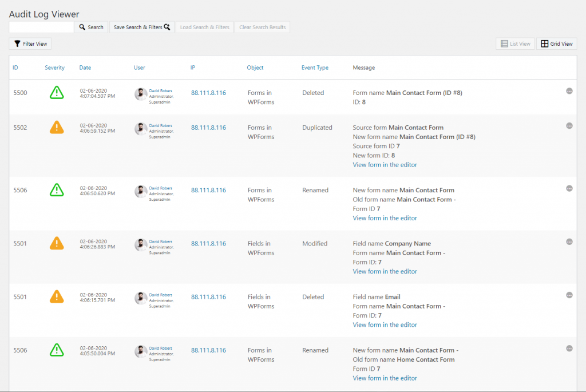
Task: Click the user avatar in the Duplicated event row
Action: (141, 129)
